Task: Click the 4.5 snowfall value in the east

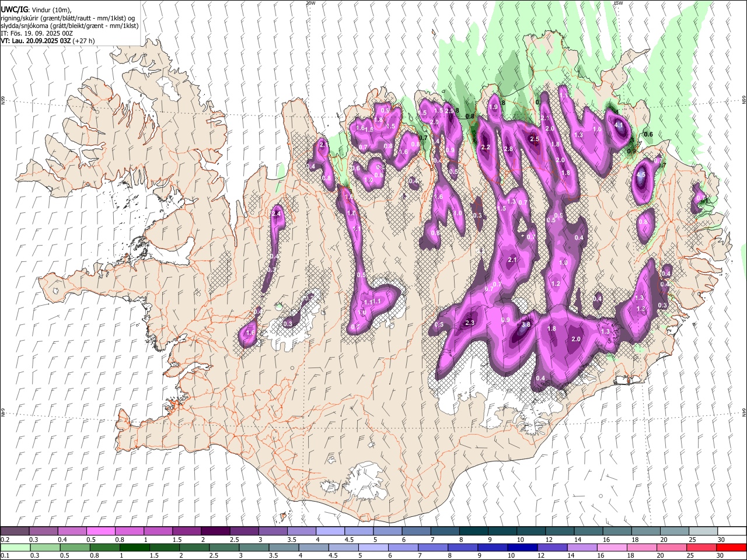Action: (x=641, y=175)
